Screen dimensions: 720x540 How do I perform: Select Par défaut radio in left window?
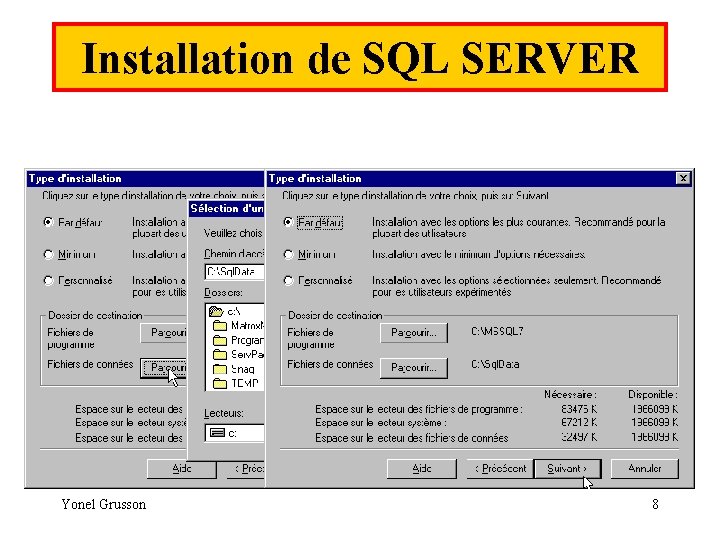48,223
